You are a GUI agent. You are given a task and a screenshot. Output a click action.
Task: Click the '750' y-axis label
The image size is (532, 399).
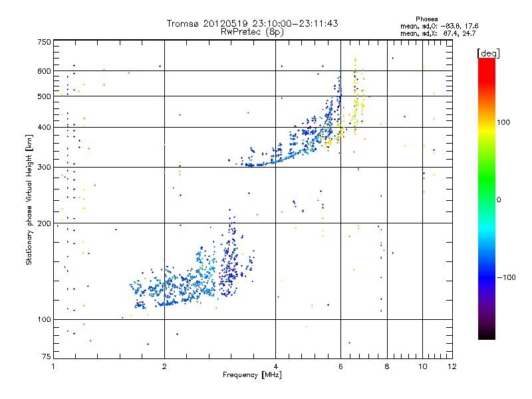point(44,42)
